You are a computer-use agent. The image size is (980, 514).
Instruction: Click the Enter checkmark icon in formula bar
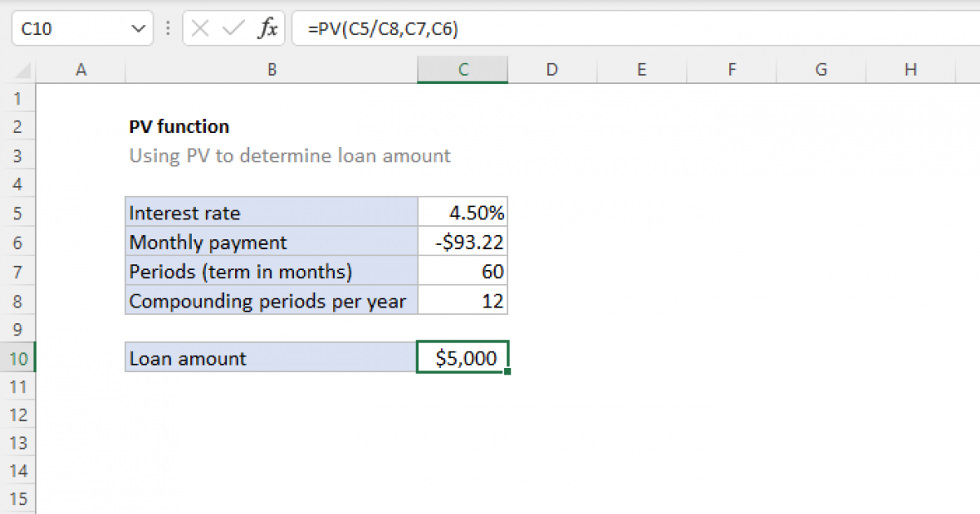[234, 29]
